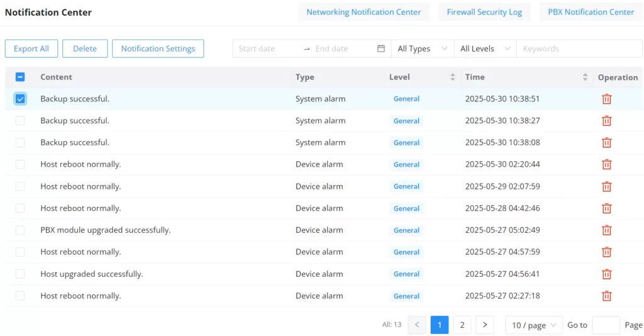644x336 pixels.
Task: Click the 'PBX module upgraded successfully.' text
Action: pyautogui.click(x=105, y=230)
